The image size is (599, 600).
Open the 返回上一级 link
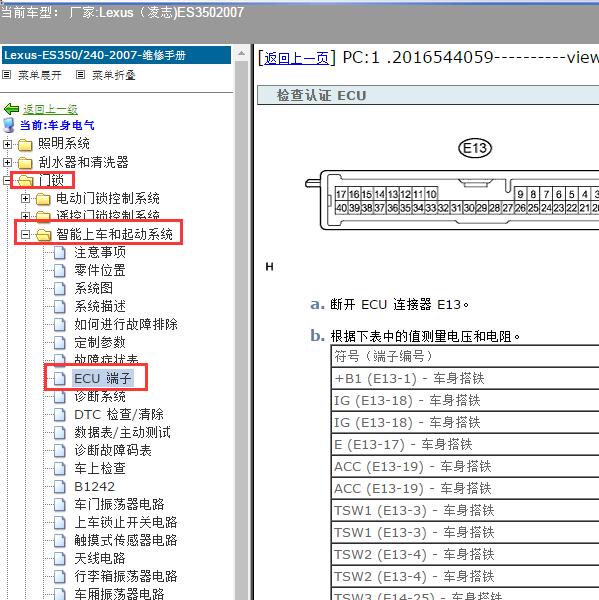(x=50, y=109)
